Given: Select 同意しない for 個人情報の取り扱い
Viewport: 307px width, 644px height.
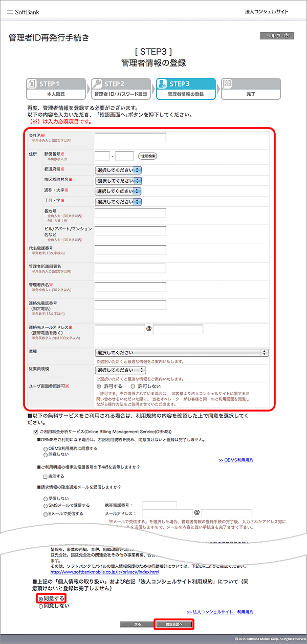Looking at the screenshot, I should click(x=41, y=606).
